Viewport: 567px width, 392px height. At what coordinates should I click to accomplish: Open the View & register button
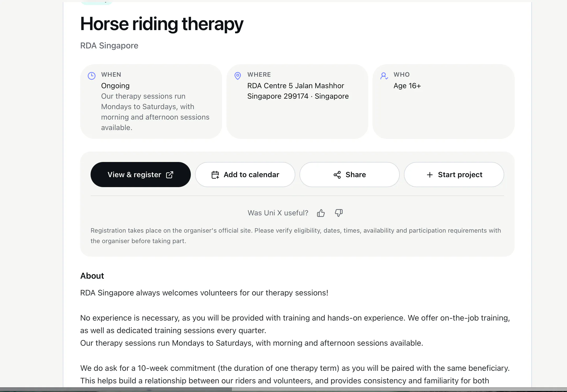click(x=141, y=175)
